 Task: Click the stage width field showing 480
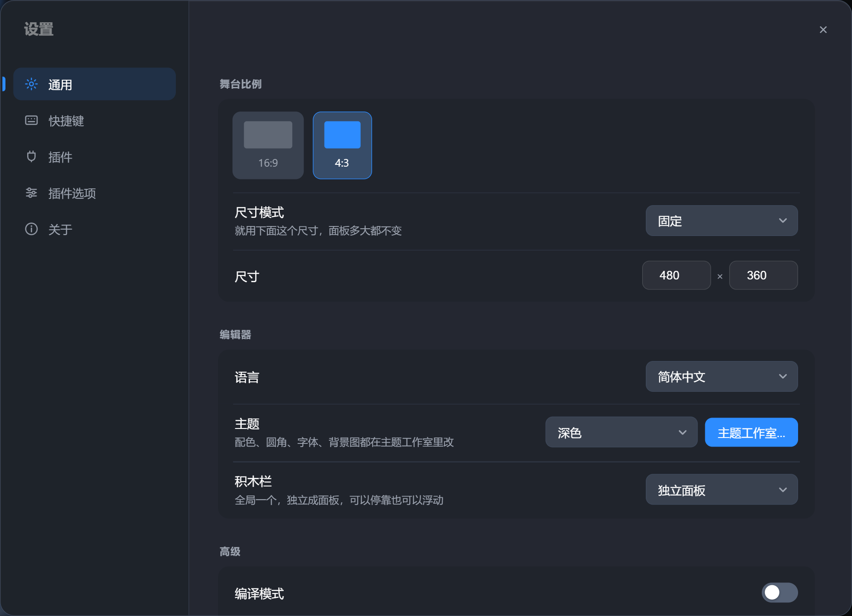point(676,275)
